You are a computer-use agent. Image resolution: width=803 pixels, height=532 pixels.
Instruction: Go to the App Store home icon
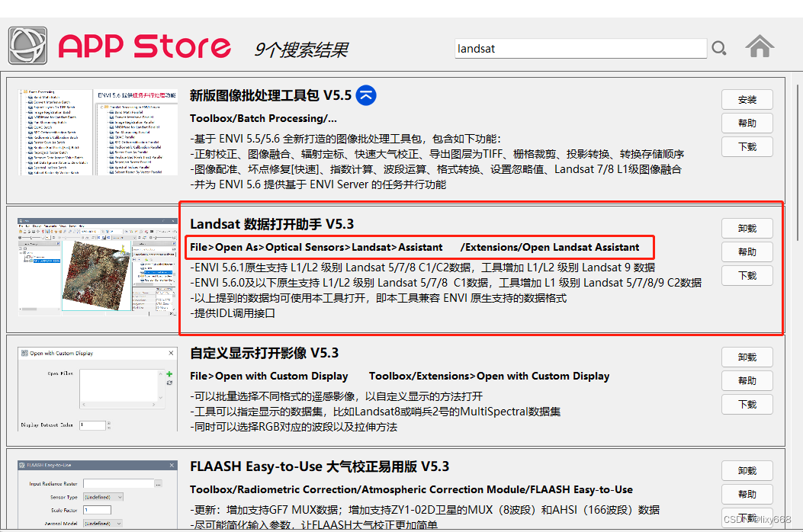point(760,46)
